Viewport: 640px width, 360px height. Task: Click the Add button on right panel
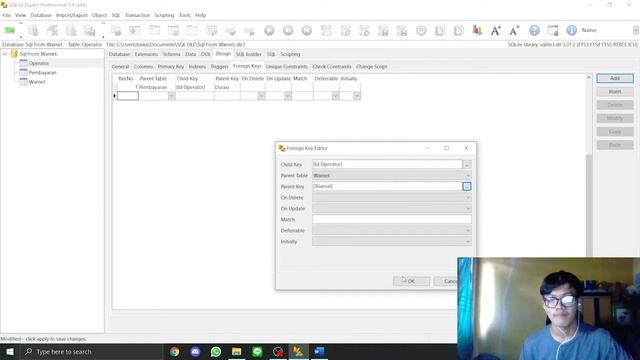(615, 78)
